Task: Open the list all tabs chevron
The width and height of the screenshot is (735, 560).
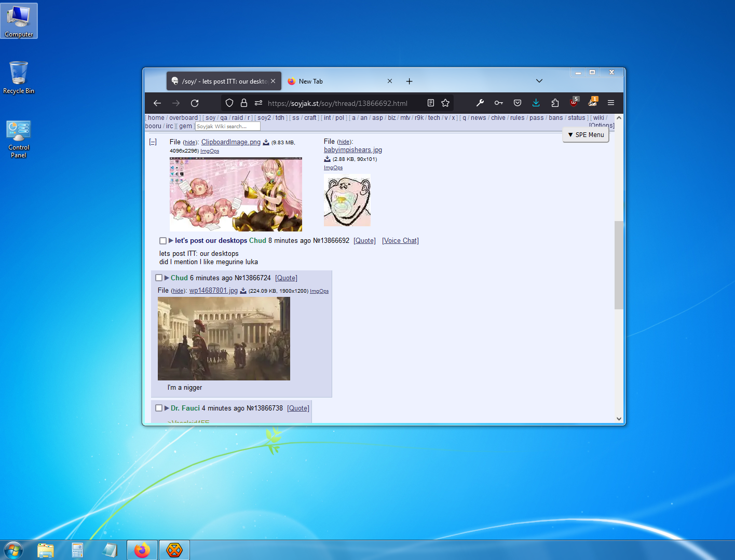Action: (x=539, y=81)
